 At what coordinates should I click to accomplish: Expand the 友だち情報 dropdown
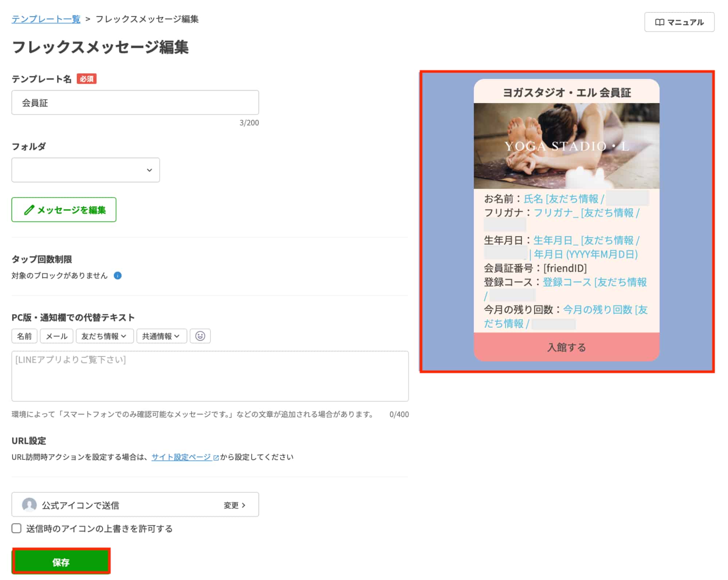[104, 336]
